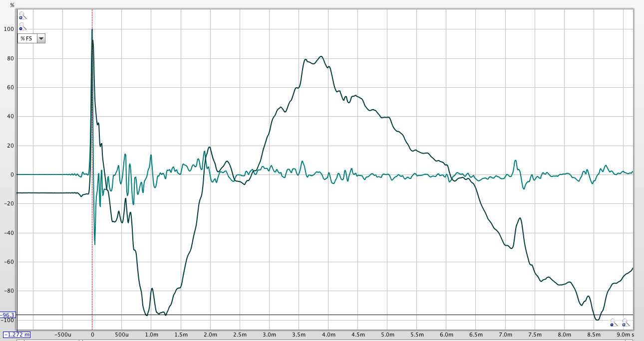Click the 7.0m time axis label

(506, 335)
